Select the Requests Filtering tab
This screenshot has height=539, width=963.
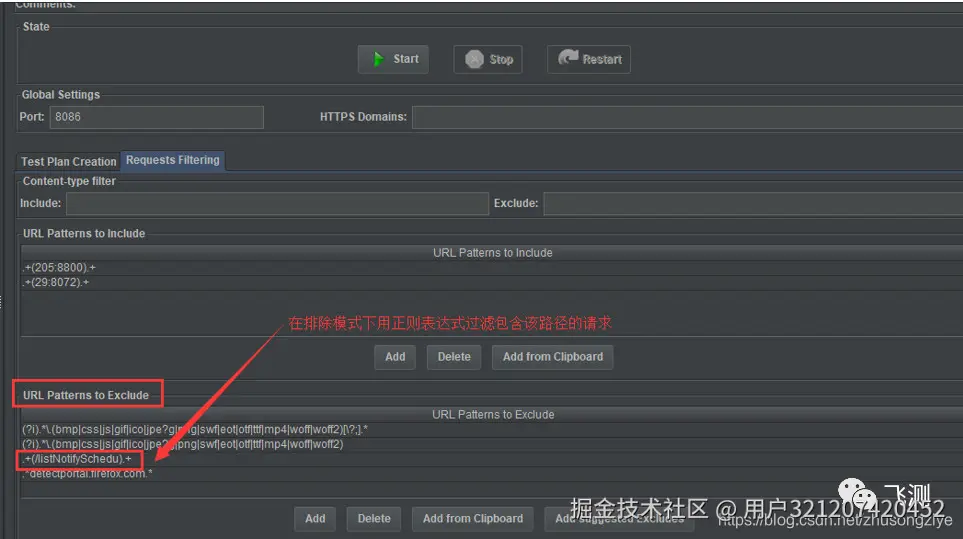click(x=173, y=160)
